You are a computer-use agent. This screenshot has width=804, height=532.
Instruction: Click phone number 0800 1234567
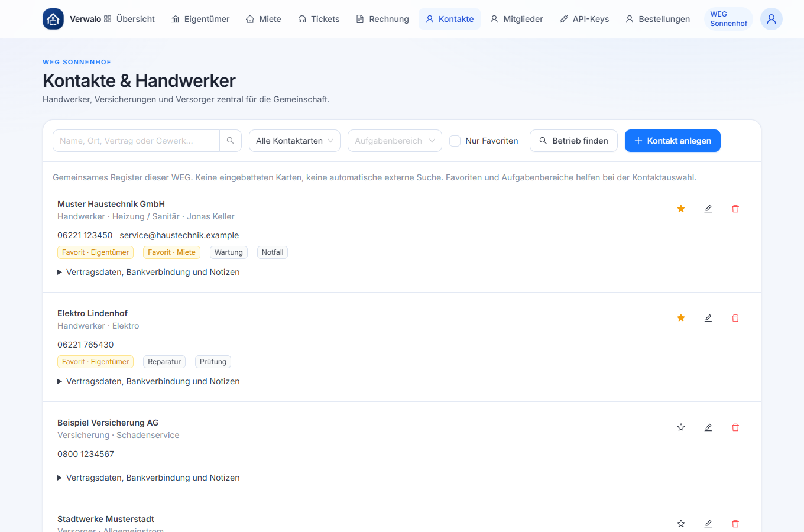86,454
